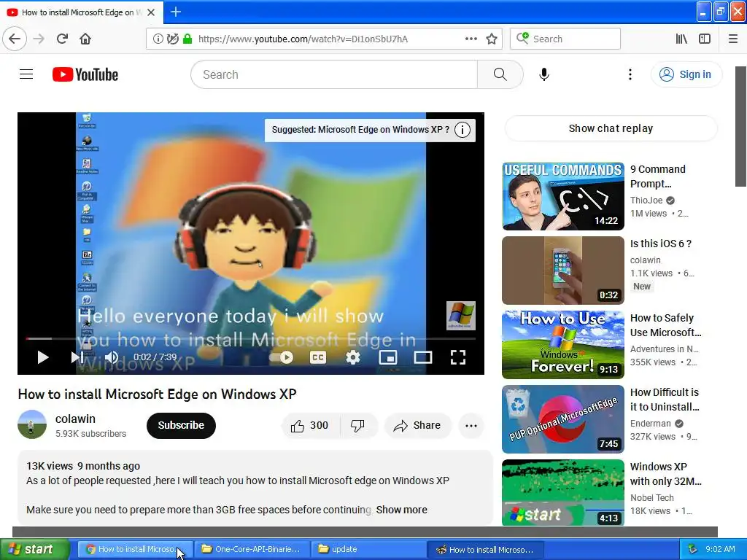Open video player settings gear
The width and height of the screenshot is (747, 560).
tap(353, 357)
